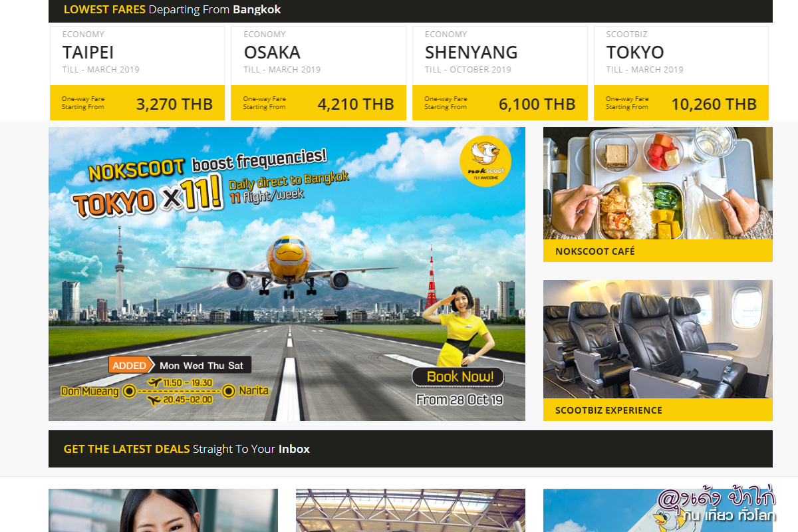This screenshot has width=798, height=532.
Task: Select the Tokyo ScootBiz 10,260 THB fare
Action: coord(681,104)
